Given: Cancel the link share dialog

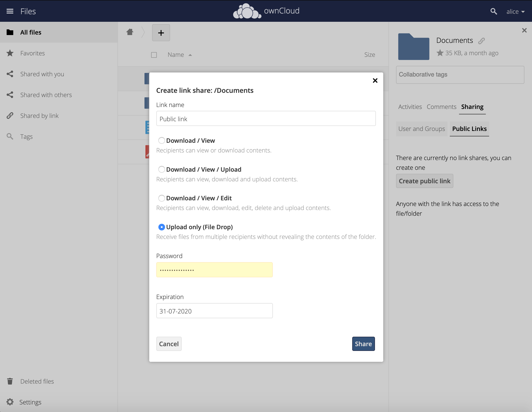Looking at the screenshot, I should (169, 344).
